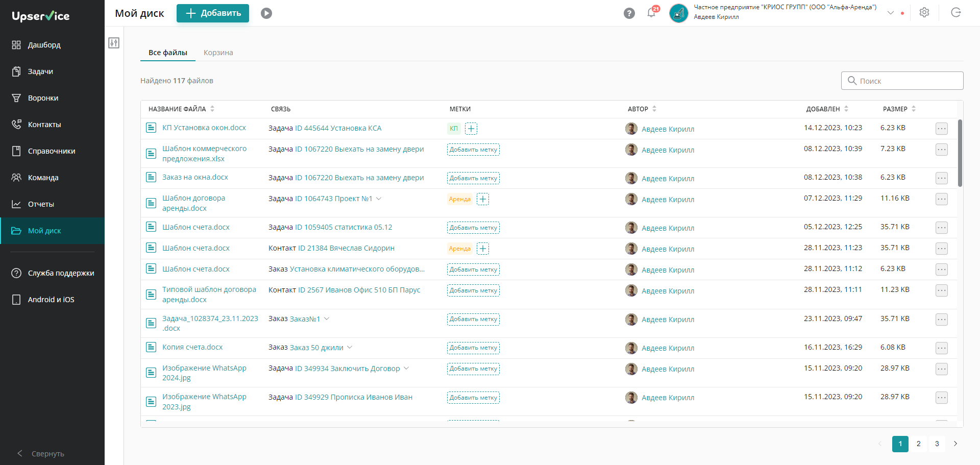Click document icon of Задача_1028374_23.11.2023.docx
The image size is (980, 465).
tap(151, 323)
